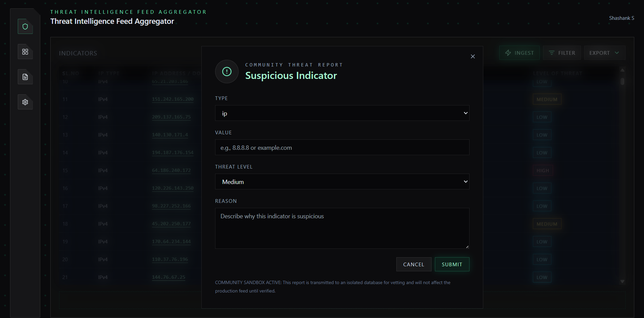This screenshot has width=644, height=318.
Task: Click the Reason textarea resize handle
Action: [x=467, y=247]
